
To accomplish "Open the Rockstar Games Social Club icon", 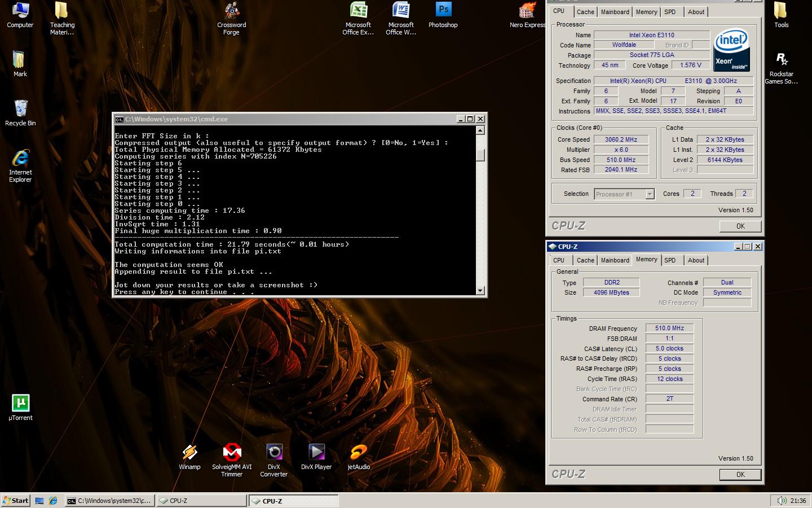I will pyautogui.click(x=781, y=68).
